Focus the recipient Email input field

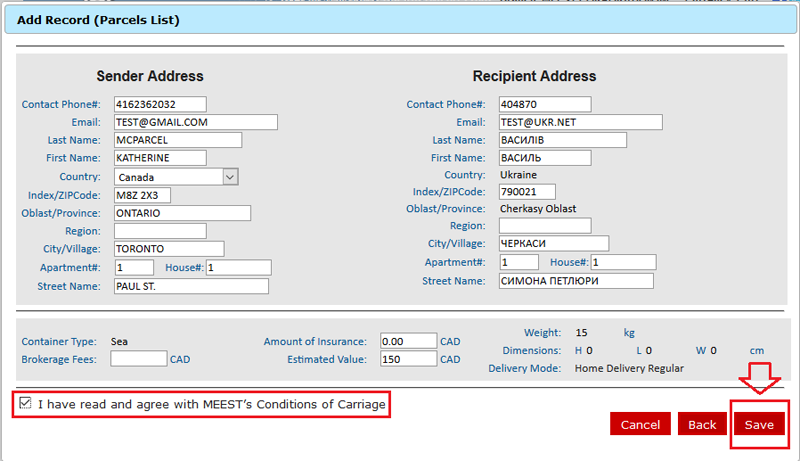580,122
